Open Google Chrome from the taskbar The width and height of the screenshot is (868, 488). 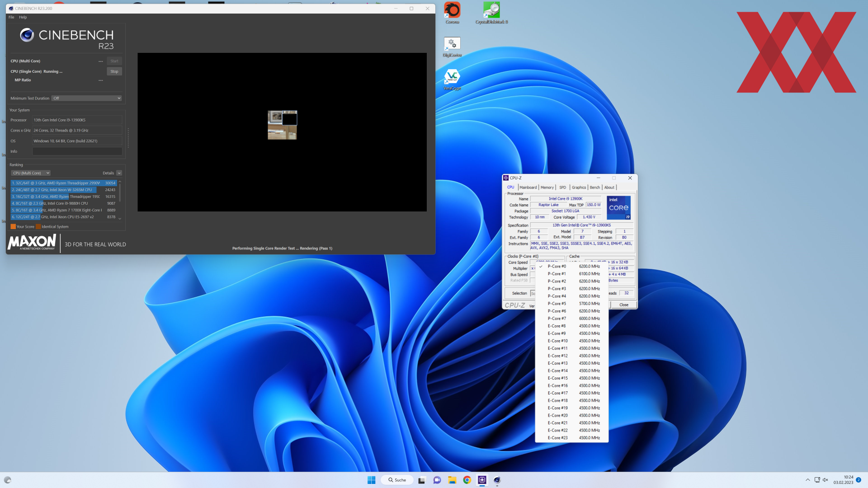coord(467,480)
